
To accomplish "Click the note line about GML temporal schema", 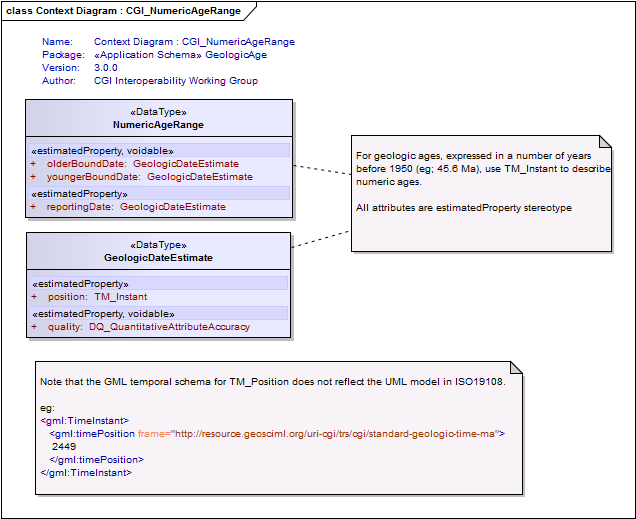I will (x=273, y=382).
